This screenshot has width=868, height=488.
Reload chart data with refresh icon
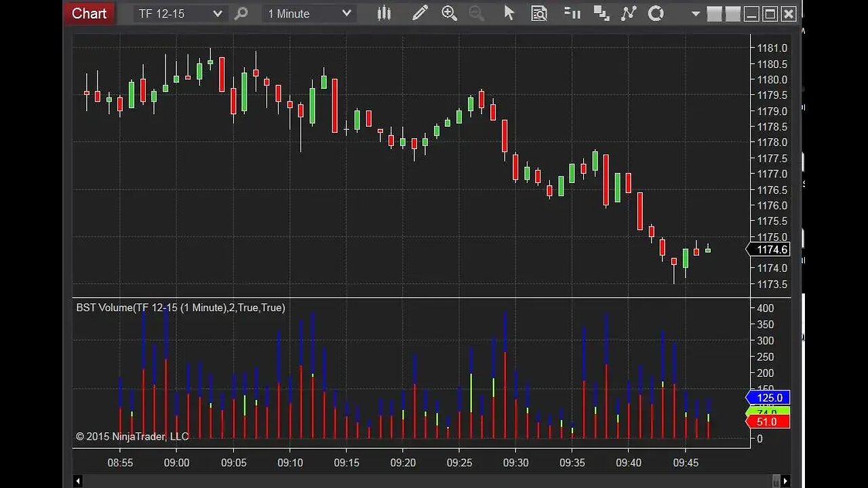[656, 13]
